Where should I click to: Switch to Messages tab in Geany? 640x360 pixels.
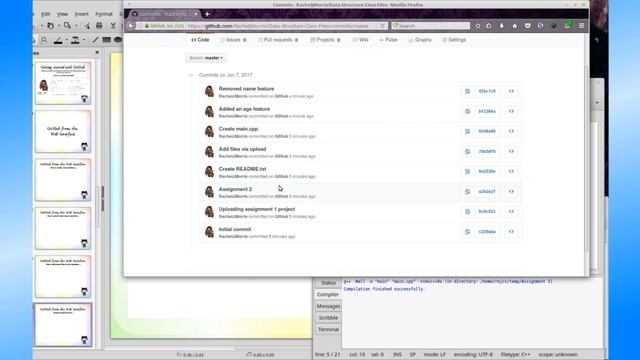(328, 306)
